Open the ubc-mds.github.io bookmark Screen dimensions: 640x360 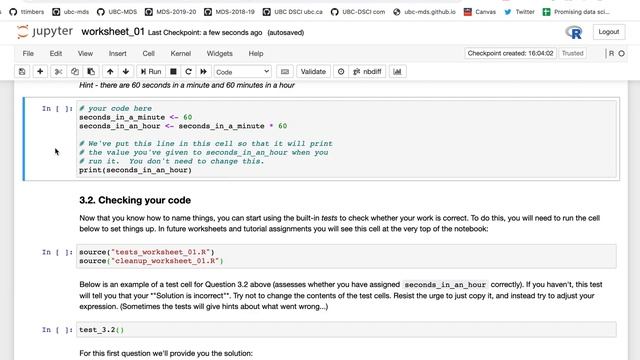(424, 12)
